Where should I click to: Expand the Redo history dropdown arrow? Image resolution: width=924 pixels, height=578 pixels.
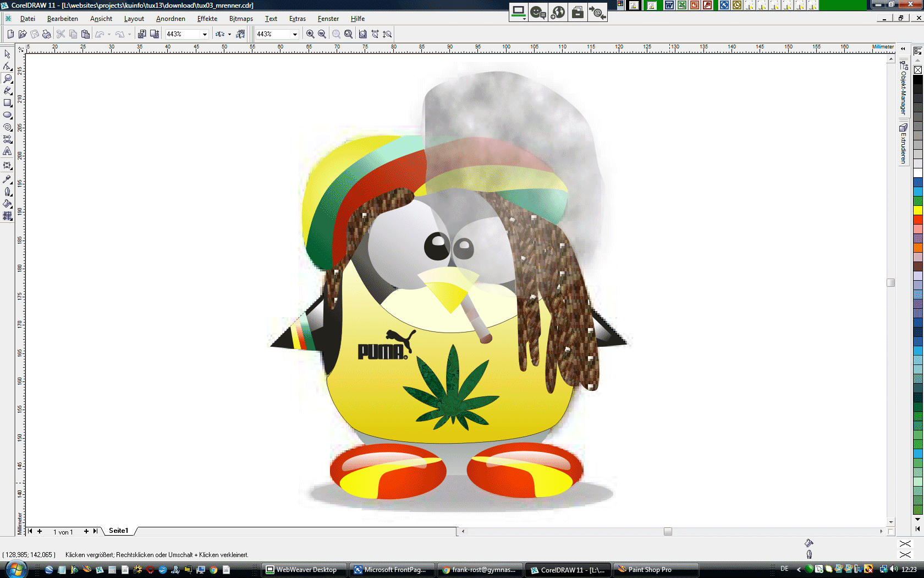[129, 34]
